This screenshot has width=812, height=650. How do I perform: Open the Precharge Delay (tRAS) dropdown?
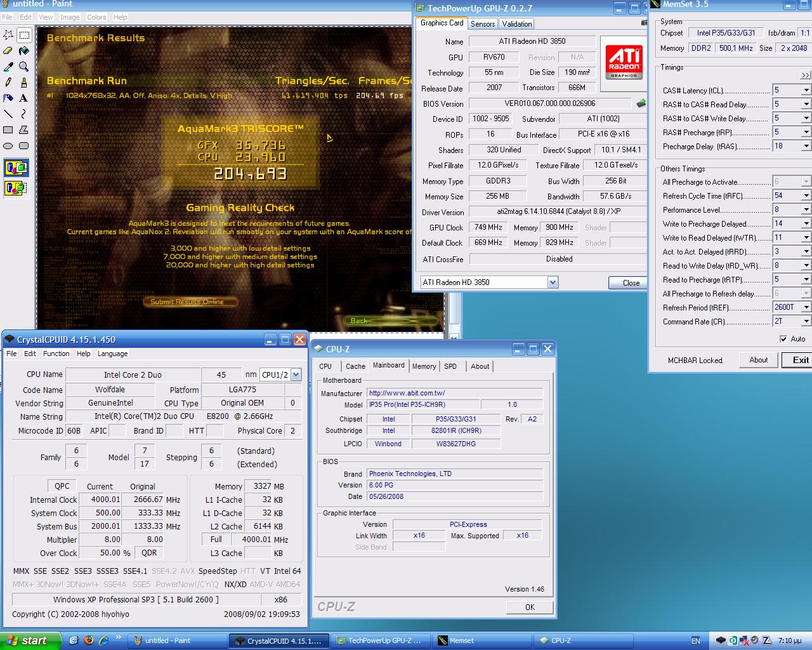806,146
